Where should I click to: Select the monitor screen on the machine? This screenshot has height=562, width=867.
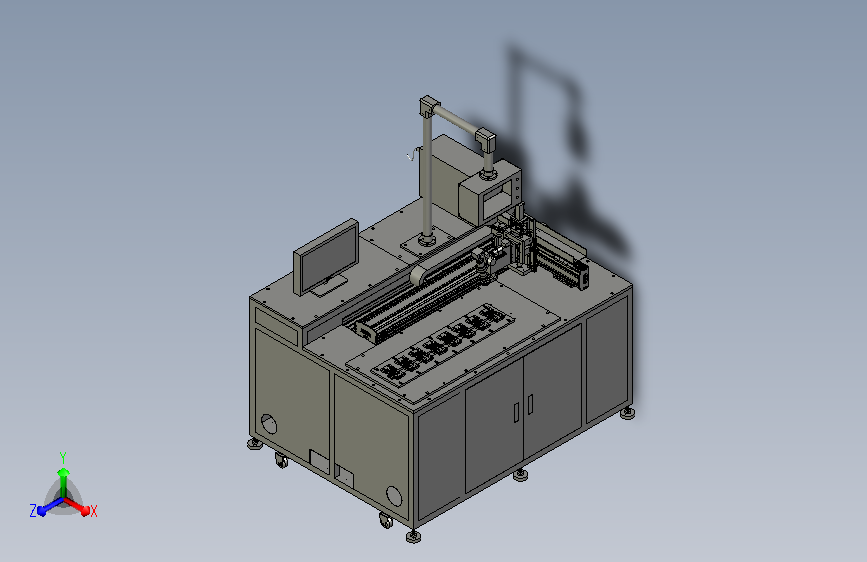pyautogui.click(x=330, y=257)
